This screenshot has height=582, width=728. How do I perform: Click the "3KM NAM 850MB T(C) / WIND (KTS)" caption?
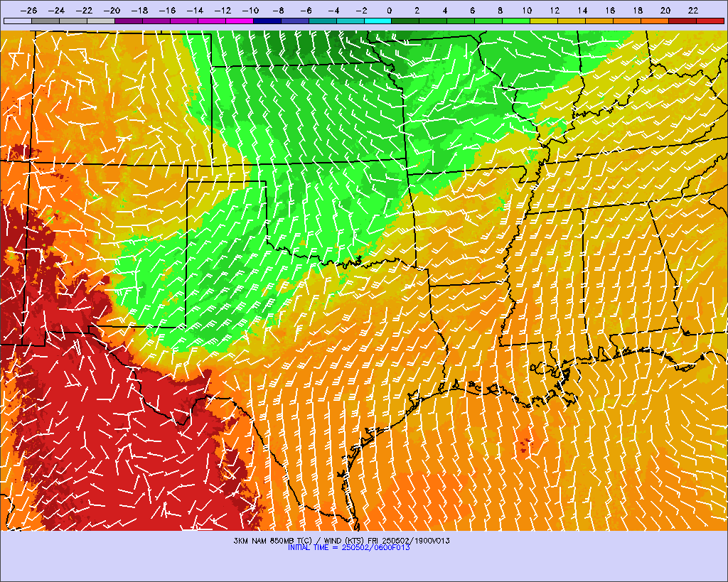pos(299,541)
